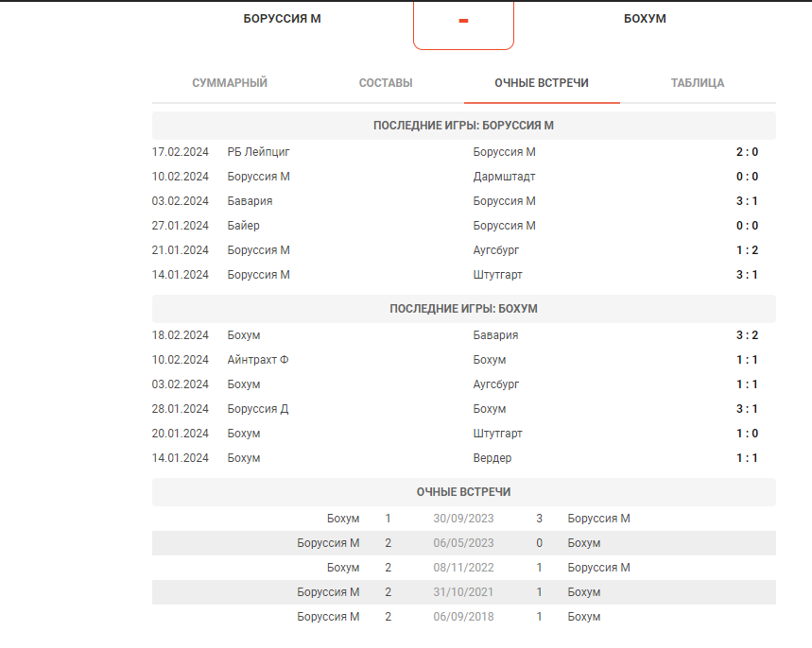Click the БОРУССИЯ М team name in header

point(283,19)
